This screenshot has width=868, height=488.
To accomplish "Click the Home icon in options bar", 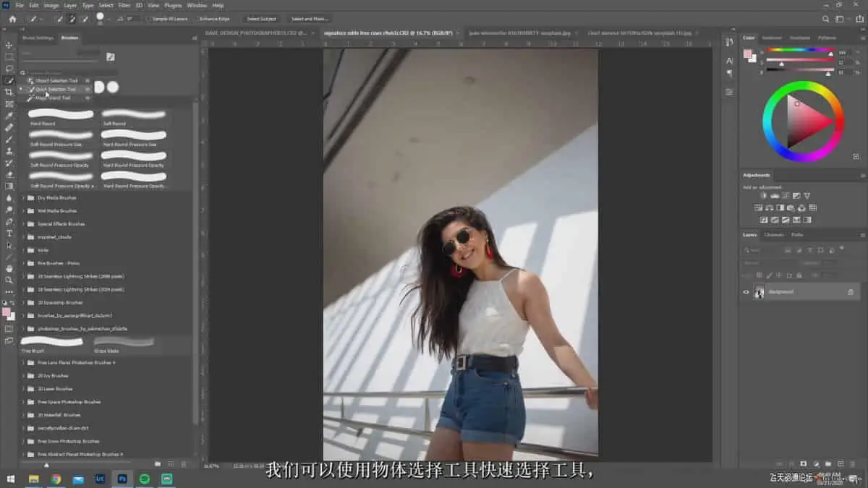I will click(12, 19).
